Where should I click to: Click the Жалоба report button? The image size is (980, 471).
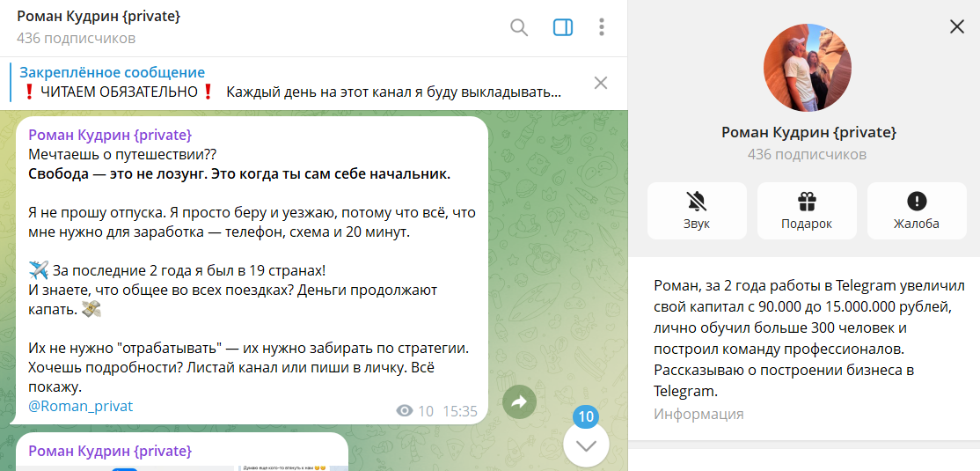917,210
